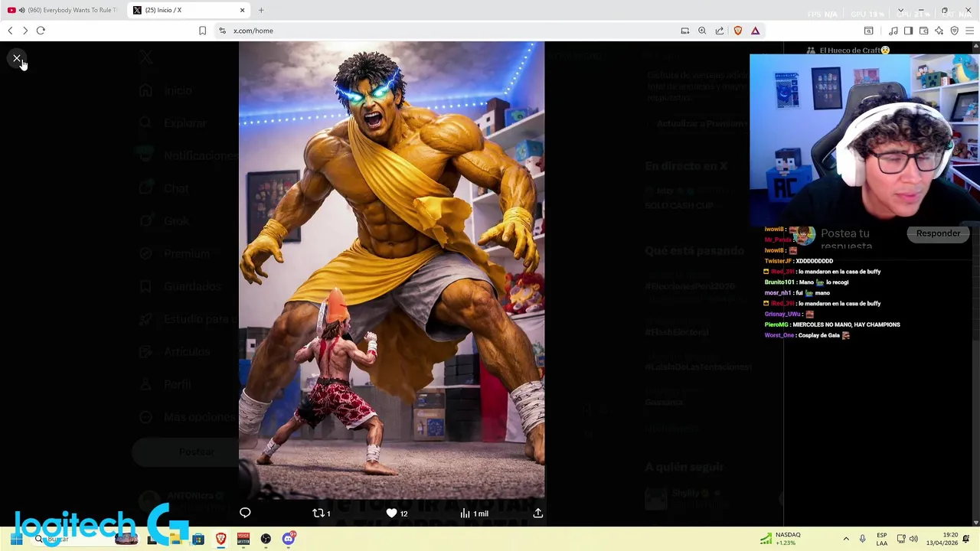980x551 pixels.
Task: Open Discord from the taskbar
Action: click(288, 539)
